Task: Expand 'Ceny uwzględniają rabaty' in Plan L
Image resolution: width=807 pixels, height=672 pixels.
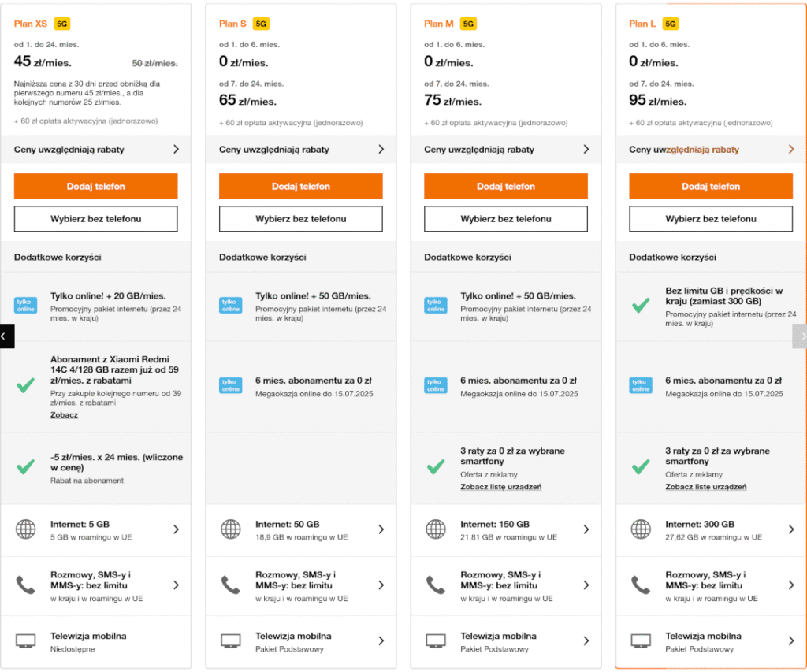Action: pos(711,149)
